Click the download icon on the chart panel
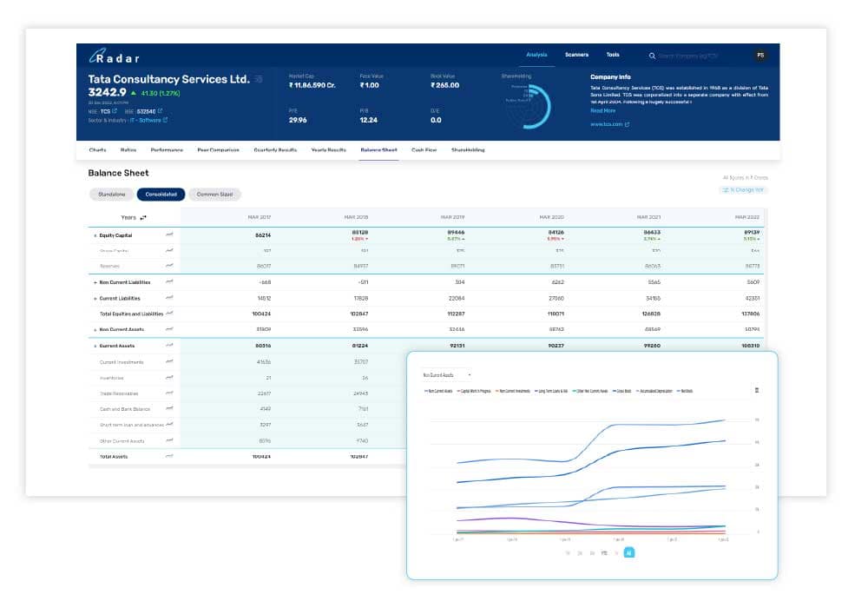This screenshot has height=608, width=868. click(756, 390)
